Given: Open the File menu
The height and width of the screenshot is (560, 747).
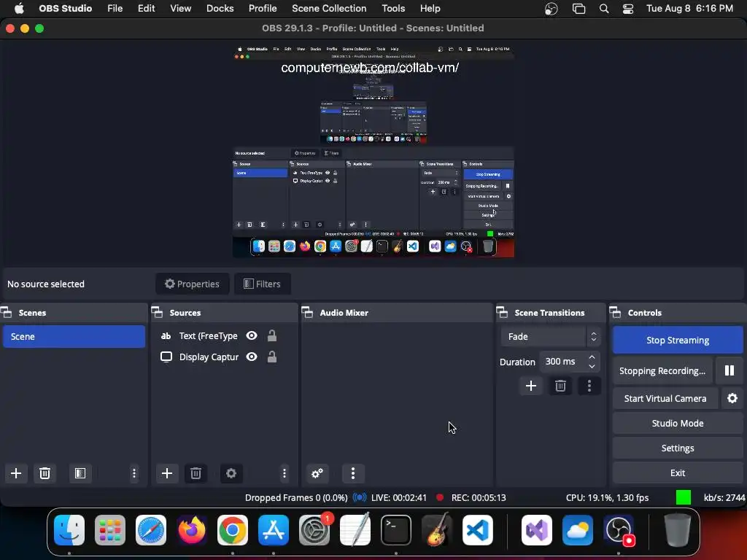Looking at the screenshot, I should click(x=115, y=9).
